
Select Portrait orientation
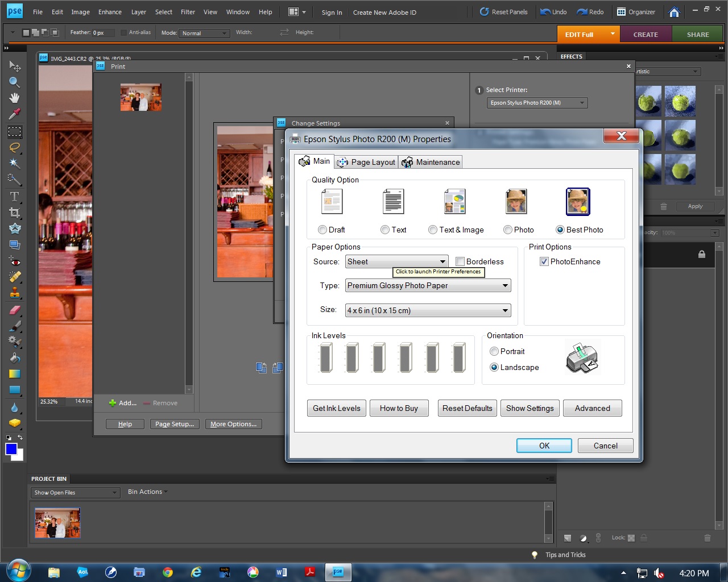(494, 351)
